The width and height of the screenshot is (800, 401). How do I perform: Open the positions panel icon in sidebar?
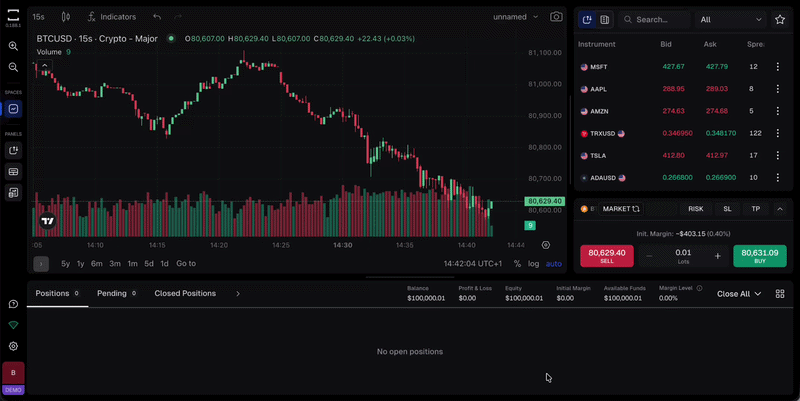13,192
